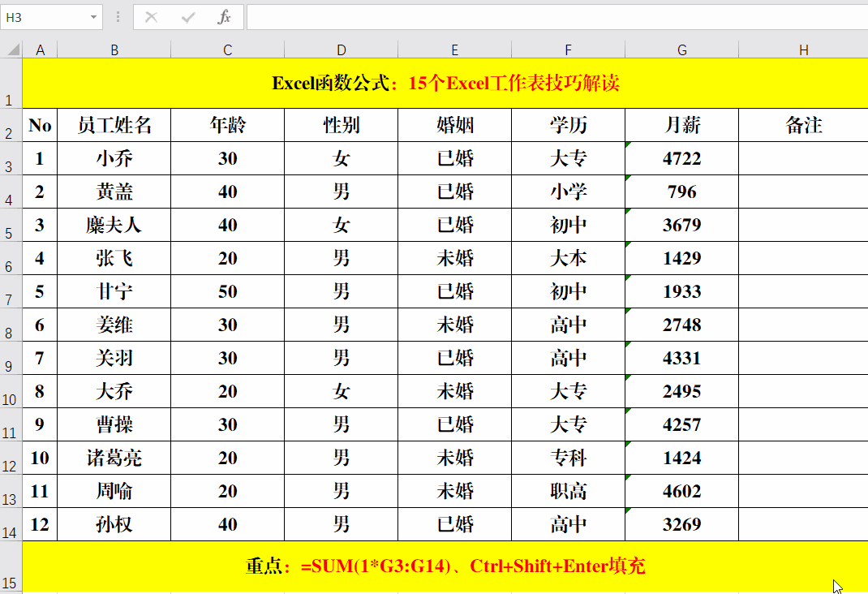
Task: Select the cell containing 黄盖
Action: point(114,192)
